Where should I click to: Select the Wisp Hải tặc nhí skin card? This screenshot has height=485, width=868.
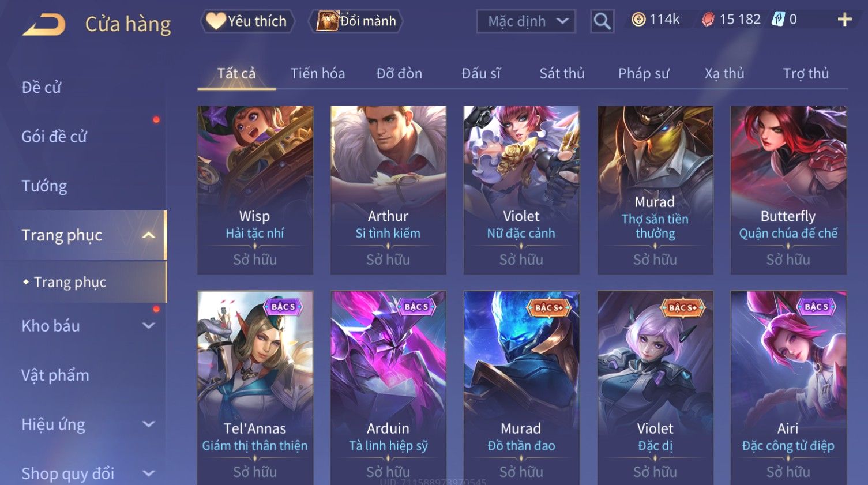(255, 190)
